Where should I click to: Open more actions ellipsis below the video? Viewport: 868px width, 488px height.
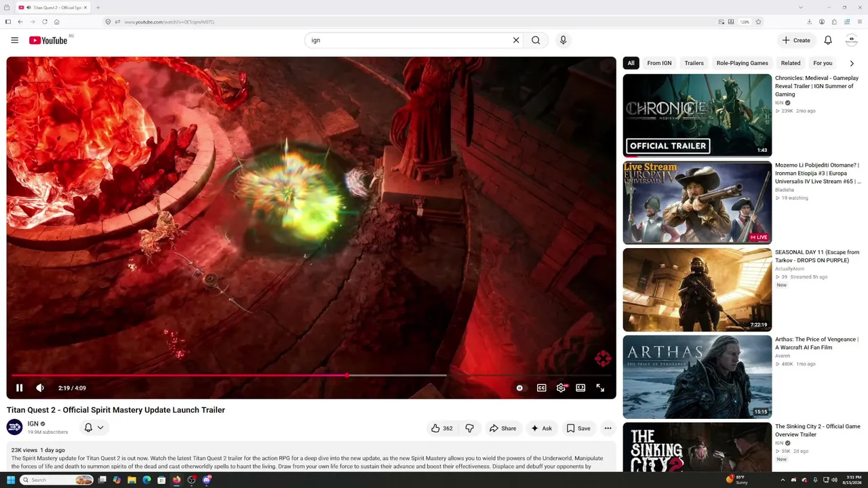point(608,428)
